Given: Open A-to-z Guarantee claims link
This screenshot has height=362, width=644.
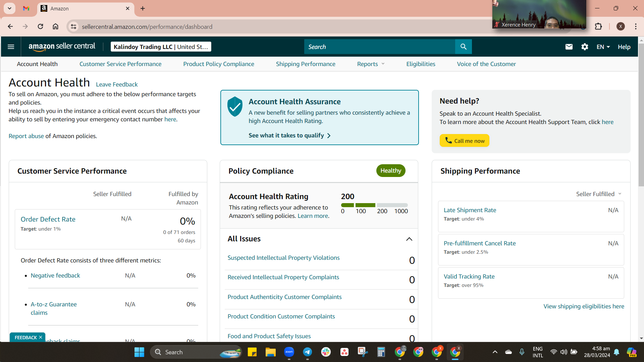Looking at the screenshot, I should [54, 308].
